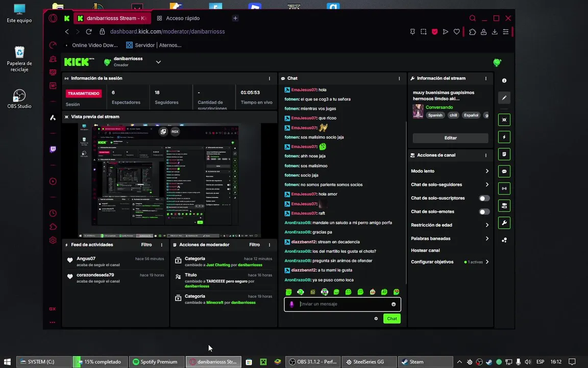Click the Opera menu logo at top left
This screenshot has width=588, height=368.
click(53, 18)
